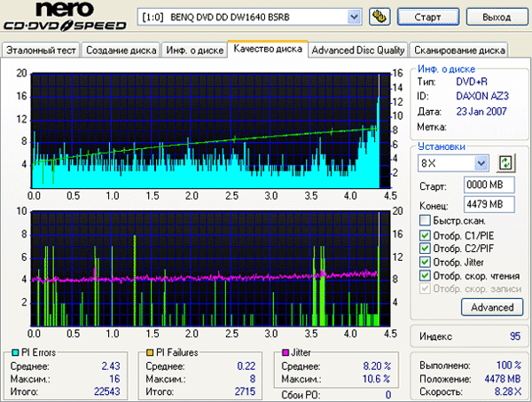Viewport: 532px width, 402px height.
Task: Toggle the Отобр. Jitter checkbox
Action: coord(426,262)
